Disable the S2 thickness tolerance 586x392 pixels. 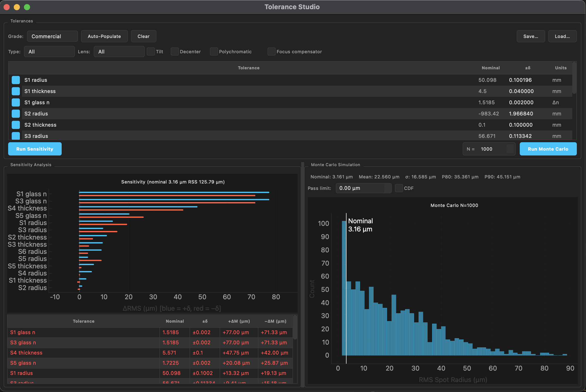[x=16, y=125]
